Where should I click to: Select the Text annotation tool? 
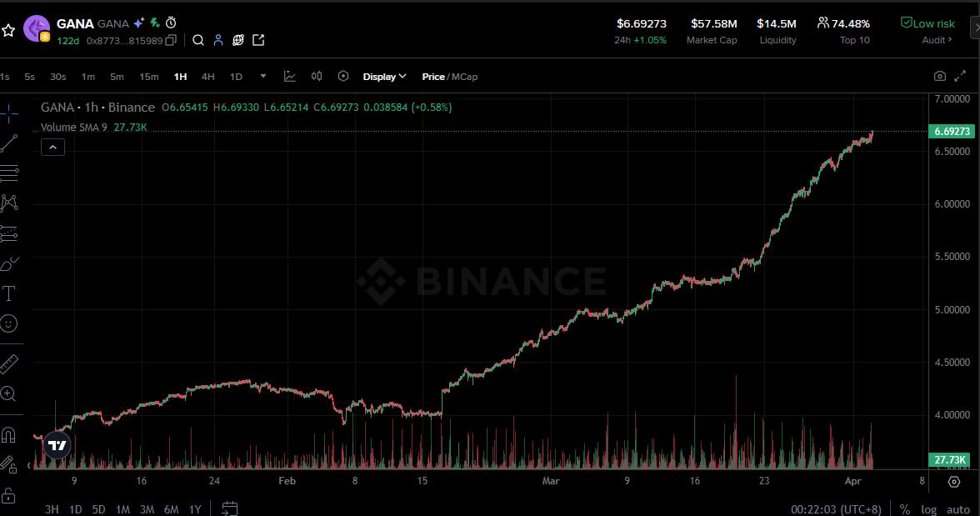8,293
